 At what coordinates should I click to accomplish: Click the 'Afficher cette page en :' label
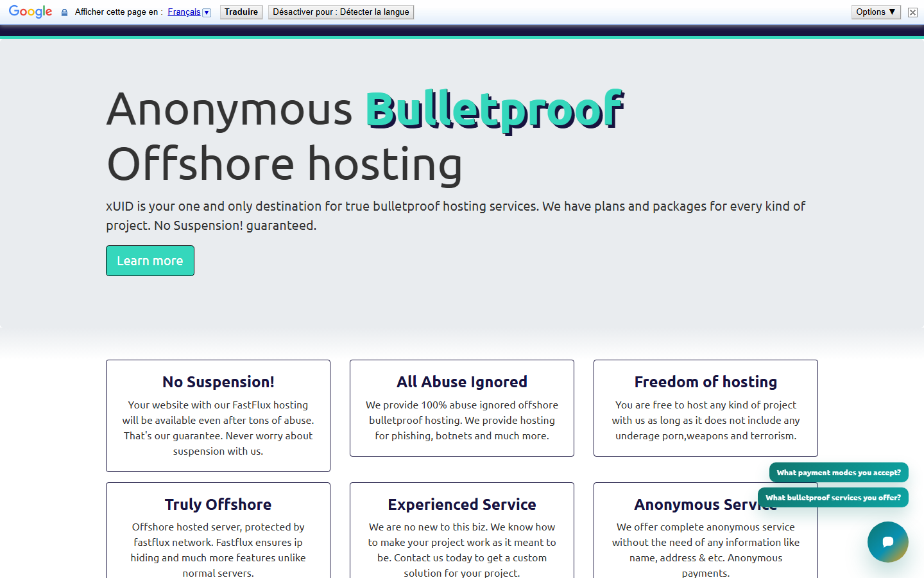tap(119, 12)
